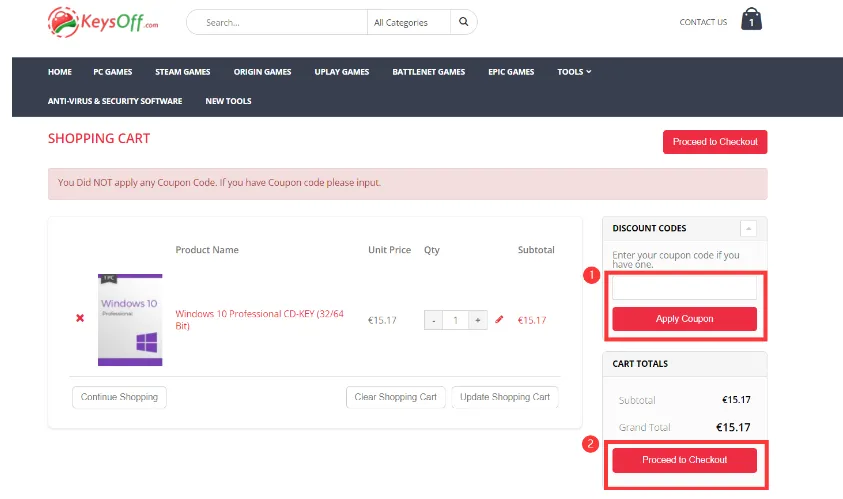Open Anti-Virus & Security Software menu
This screenshot has width=843, height=499.
coord(115,101)
